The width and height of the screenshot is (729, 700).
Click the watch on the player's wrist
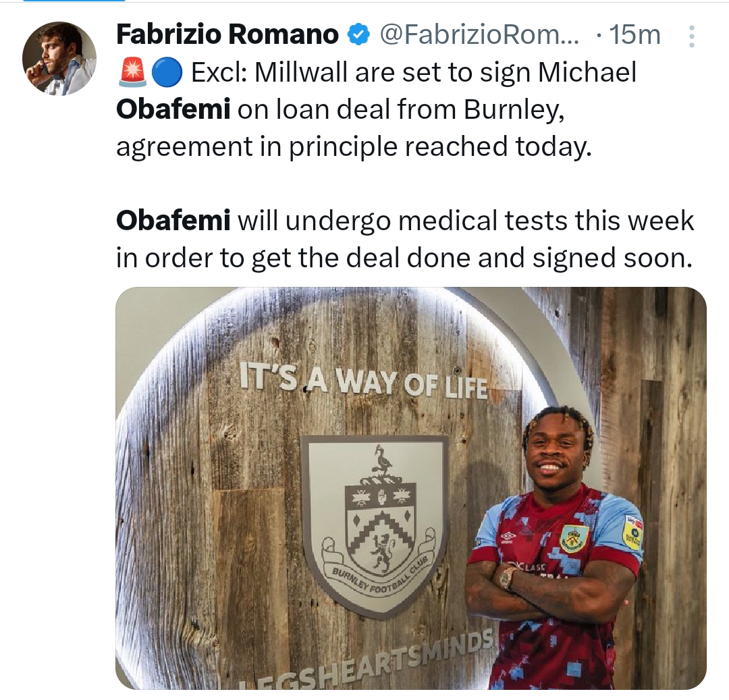pos(508,577)
